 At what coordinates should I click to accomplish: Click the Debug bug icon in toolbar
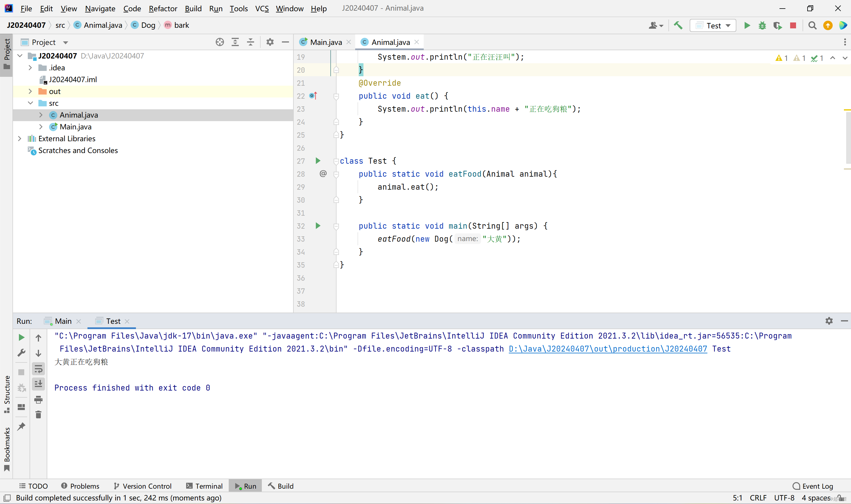tap(762, 25)
